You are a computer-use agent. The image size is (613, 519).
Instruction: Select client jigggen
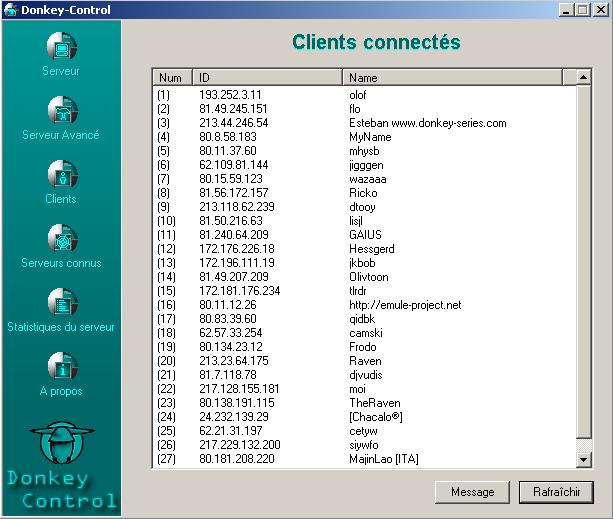(364, 165)
